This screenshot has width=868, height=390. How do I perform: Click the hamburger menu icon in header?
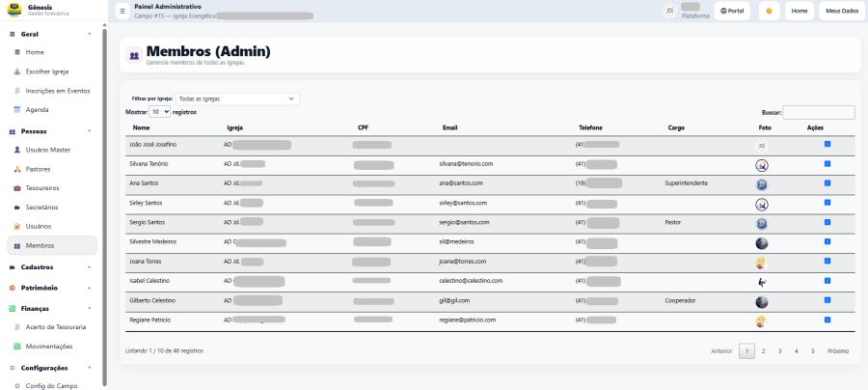click(122, 11)
